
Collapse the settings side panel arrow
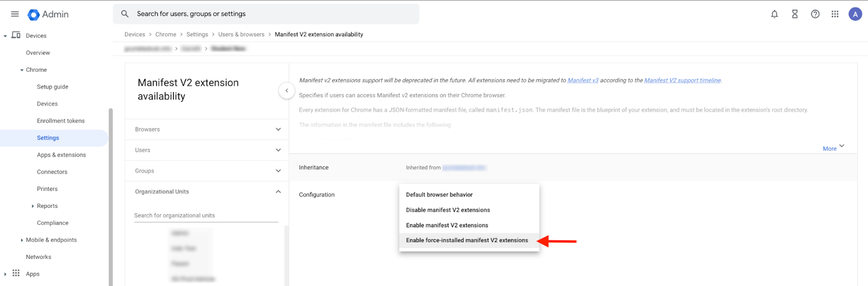(x=286, y=91)
